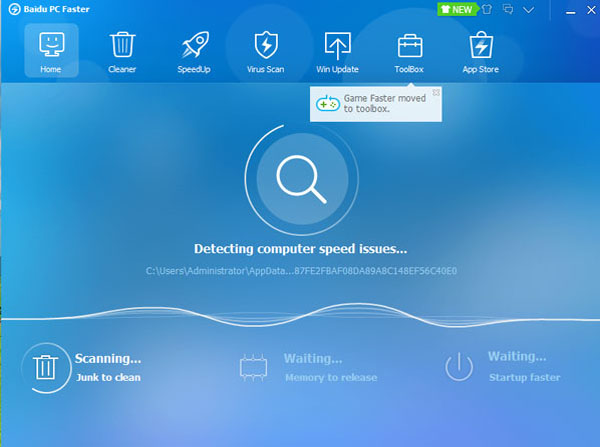600x447 pixels.
Task: Open Virus Scan shield icon
Action: pos(266,48)
